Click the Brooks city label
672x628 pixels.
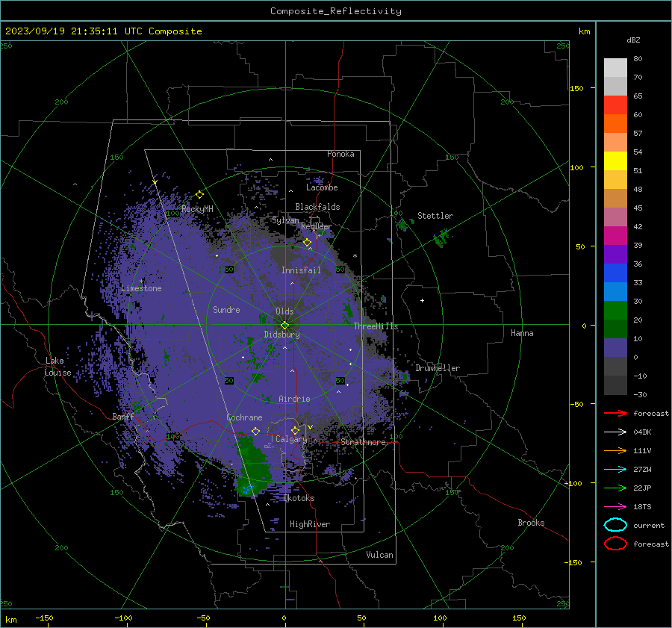point(531,523)
